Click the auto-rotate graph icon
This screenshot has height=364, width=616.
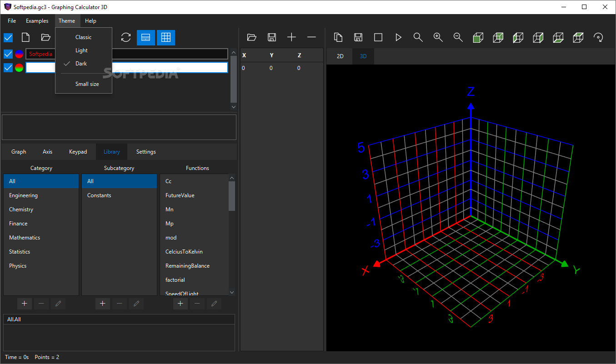[x=599, y=37]
